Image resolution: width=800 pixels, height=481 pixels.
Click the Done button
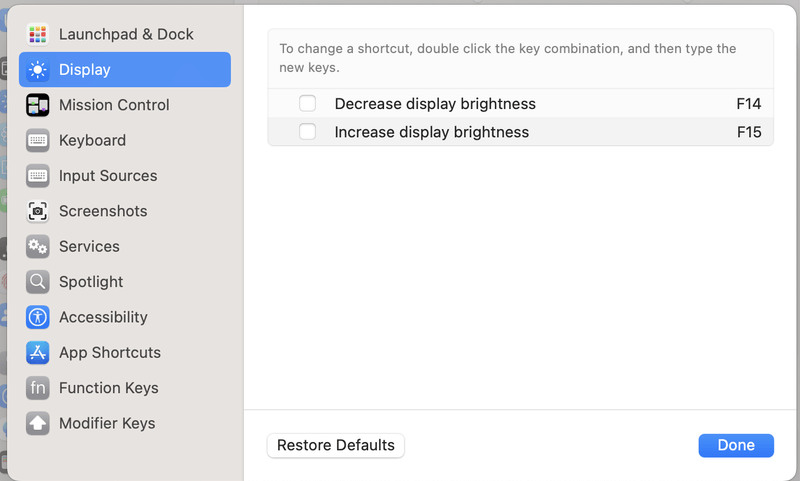(736, 445)
